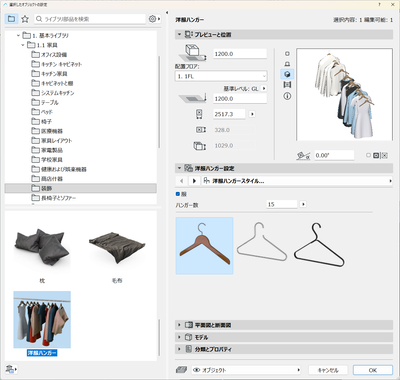This screenshot has width=400, height=380.
Task: Open favorites via the star icon
Action: (25, 19)
